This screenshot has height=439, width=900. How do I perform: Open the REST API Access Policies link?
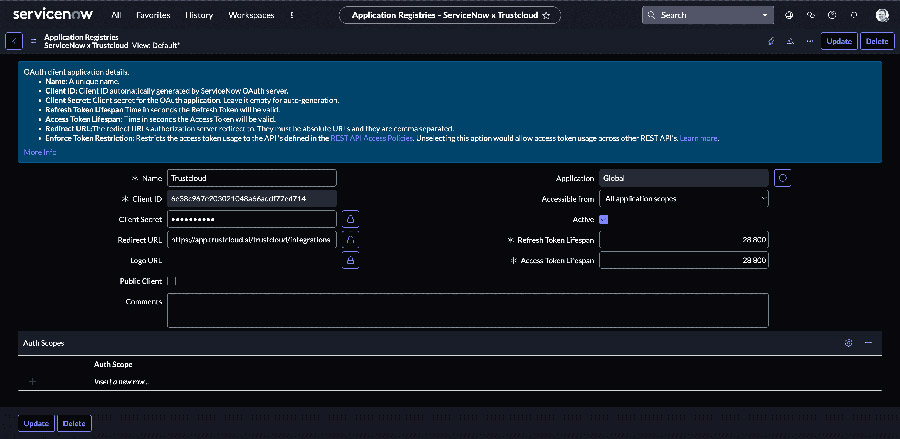[371, 138]
